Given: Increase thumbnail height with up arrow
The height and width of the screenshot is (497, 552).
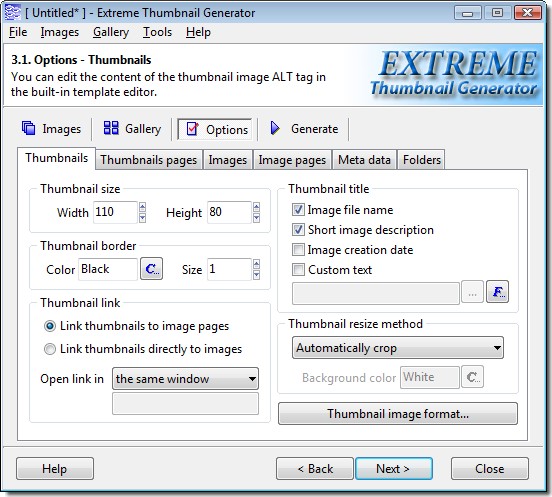Looking at the screenshot, I should [257, 207].
